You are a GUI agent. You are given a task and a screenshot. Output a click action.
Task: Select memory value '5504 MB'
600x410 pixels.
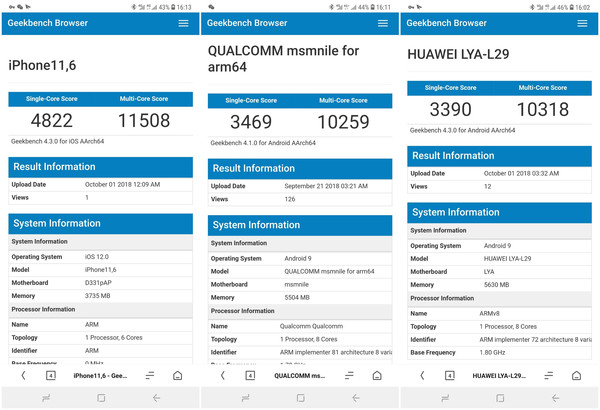point(297,297)
